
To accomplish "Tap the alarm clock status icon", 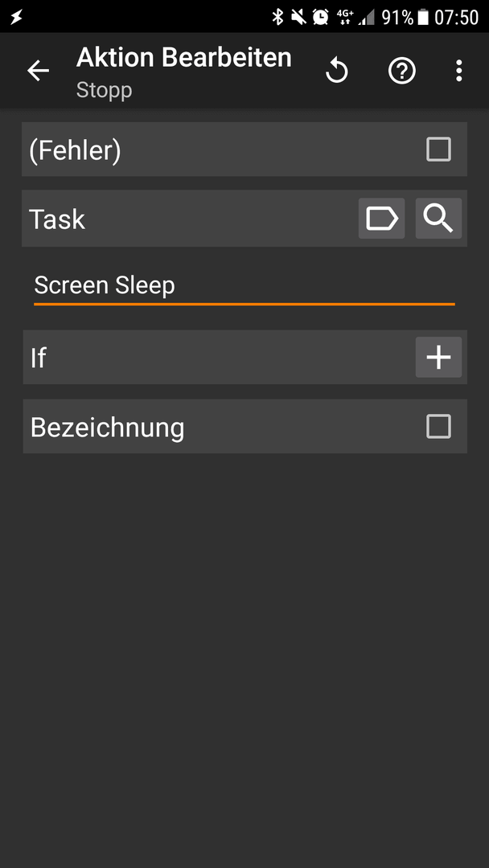I will tap(320, 17).
